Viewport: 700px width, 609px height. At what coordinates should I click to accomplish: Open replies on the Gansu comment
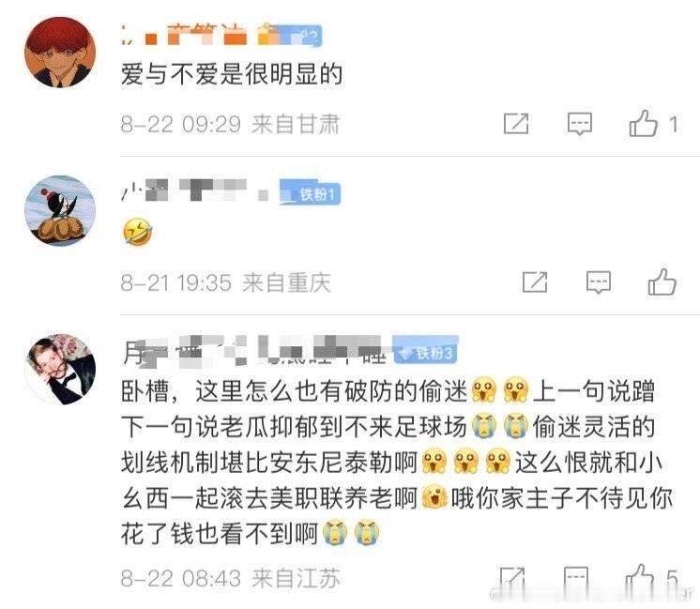pyautogui.click(x=580, y=124)
